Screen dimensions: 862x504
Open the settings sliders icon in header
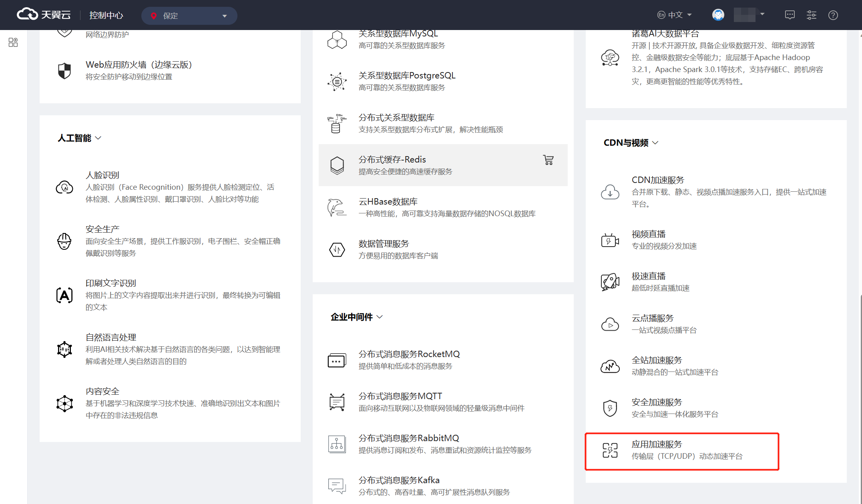point(812,15)
